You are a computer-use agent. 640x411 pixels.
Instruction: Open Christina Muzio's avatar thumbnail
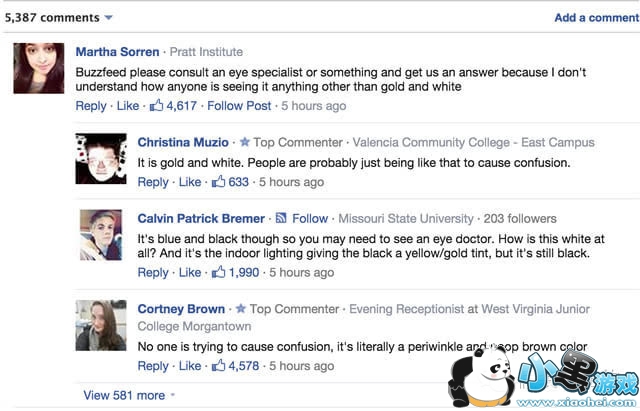tap(101, 159)
